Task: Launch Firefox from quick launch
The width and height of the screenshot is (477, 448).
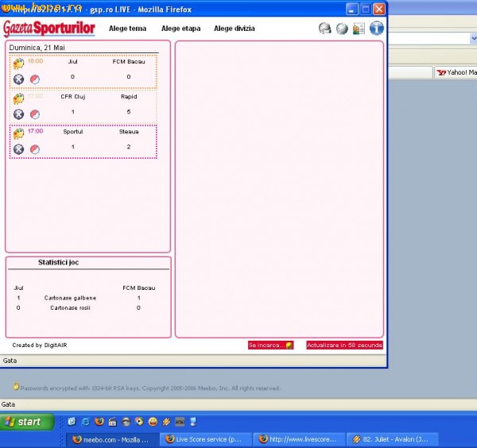Action: [99, 422]
